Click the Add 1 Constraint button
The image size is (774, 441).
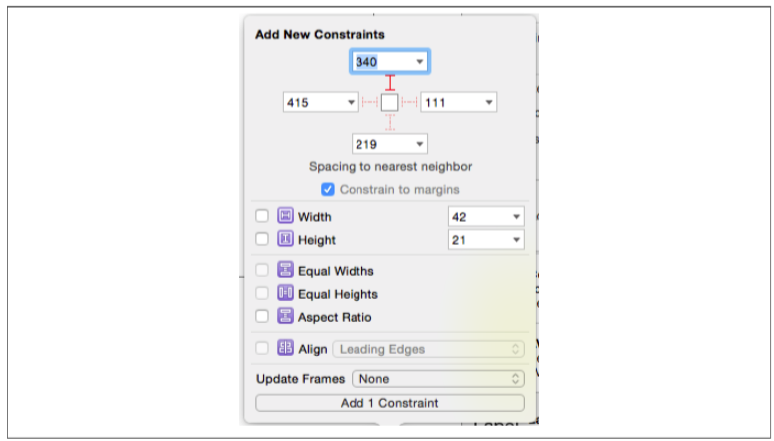coord(390,403)
